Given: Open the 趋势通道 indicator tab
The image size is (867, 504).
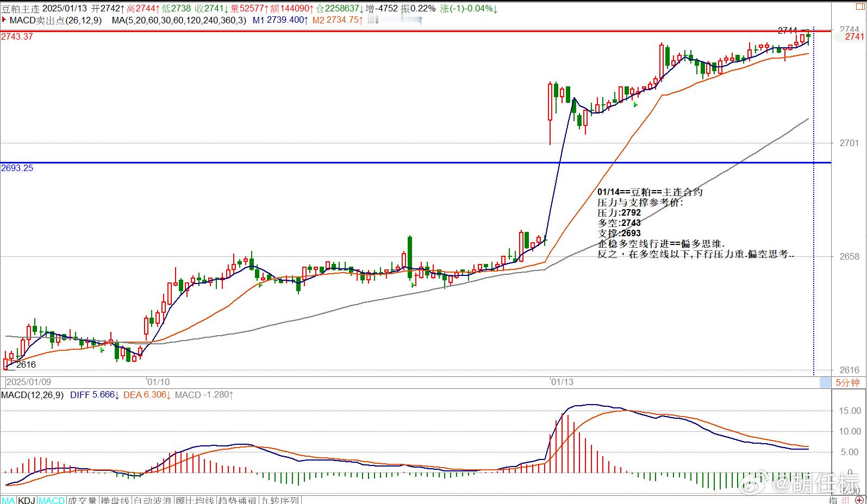Looking at the screenshot, I should pos(237,500).
